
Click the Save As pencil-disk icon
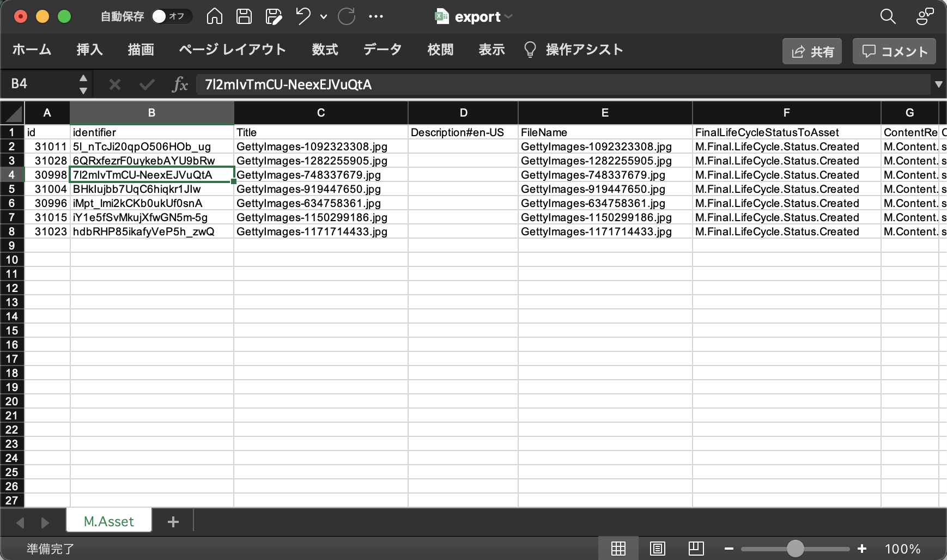pyautogui.click(x=274, y=16)
